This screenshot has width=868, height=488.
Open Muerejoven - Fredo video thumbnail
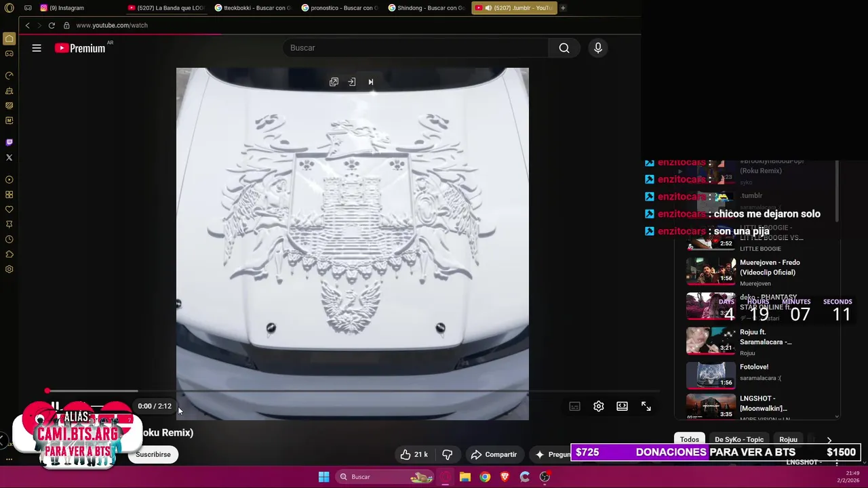[711, 270]
